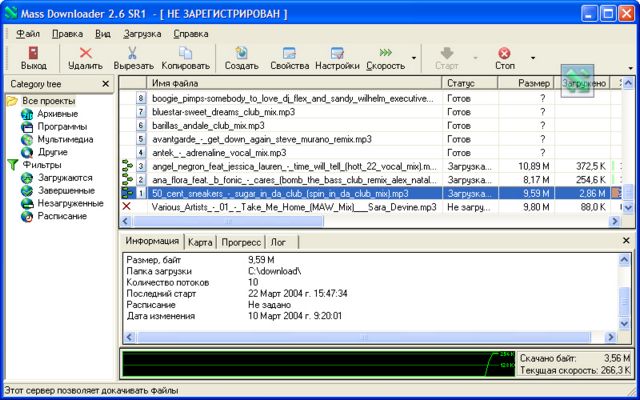Click the C:\download\ folder value
This screenshot has height=400, width=640.
click(x=275, y=271)
